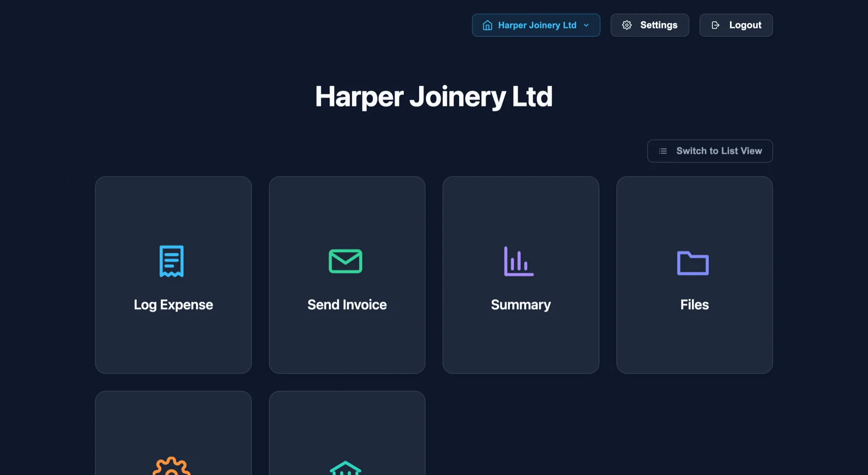Open the Files card label

(694, 305)
